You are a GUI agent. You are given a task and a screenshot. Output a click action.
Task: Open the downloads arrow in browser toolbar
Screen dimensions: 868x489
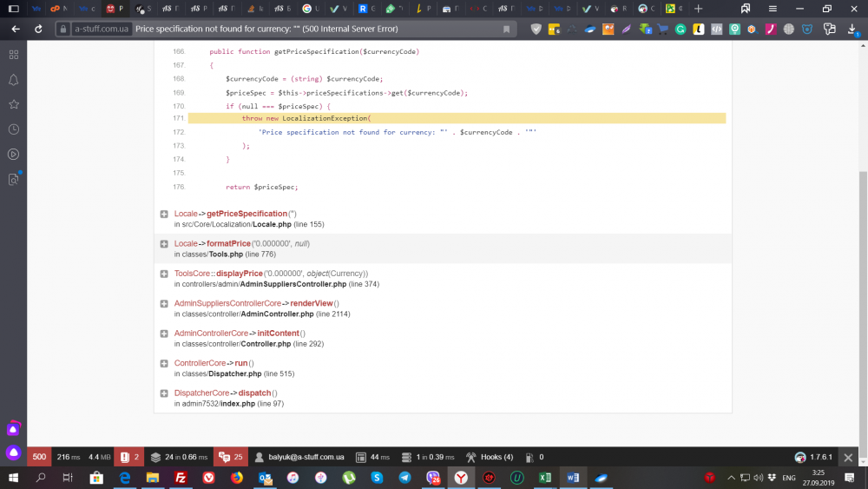point(852,29)
